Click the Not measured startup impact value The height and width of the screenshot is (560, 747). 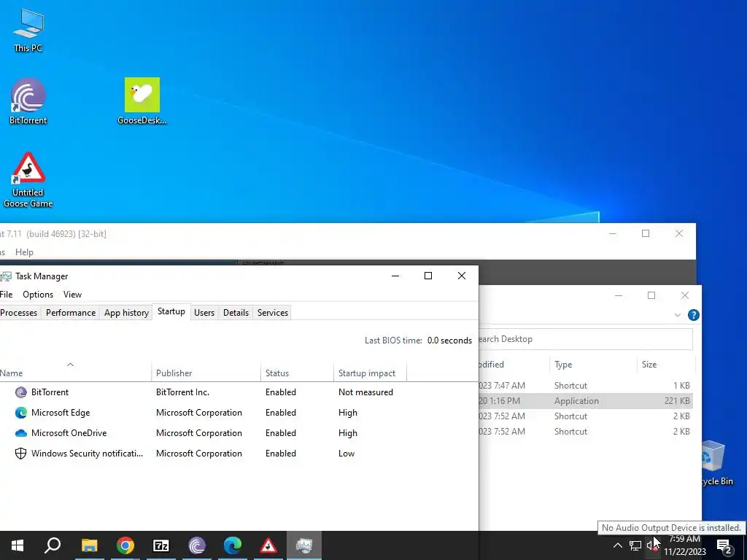click(x=365, y=392)
